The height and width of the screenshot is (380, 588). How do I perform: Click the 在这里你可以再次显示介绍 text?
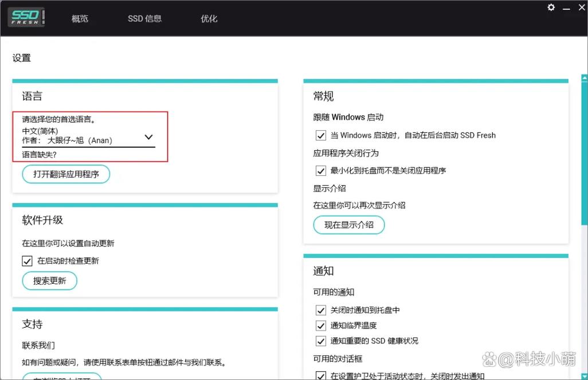point(359,205)
